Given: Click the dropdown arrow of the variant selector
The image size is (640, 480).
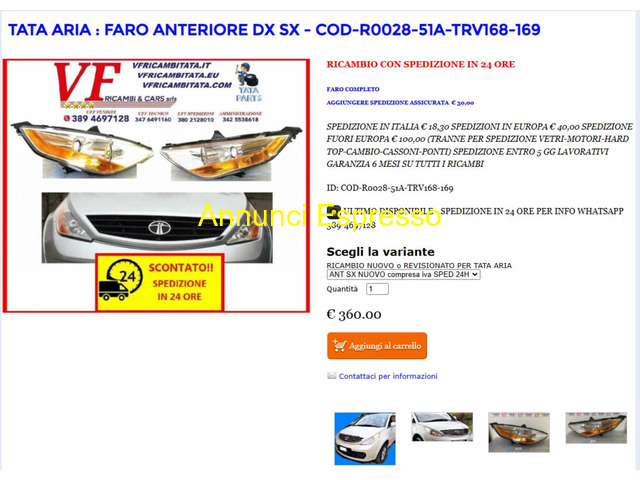Looking at the screenshot, I should click(x=475, y=275).
